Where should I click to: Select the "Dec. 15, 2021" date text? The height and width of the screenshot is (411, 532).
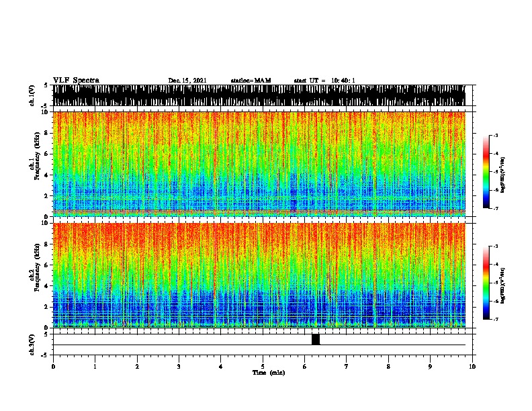pos(187,81)
